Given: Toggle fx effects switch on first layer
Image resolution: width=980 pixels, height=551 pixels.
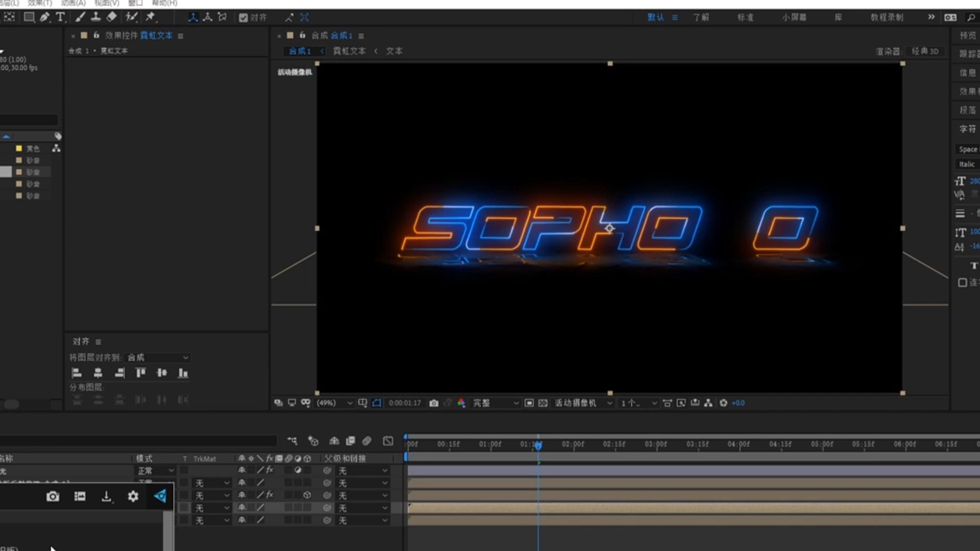Looking at the screenshot, I should coord(269,470).
